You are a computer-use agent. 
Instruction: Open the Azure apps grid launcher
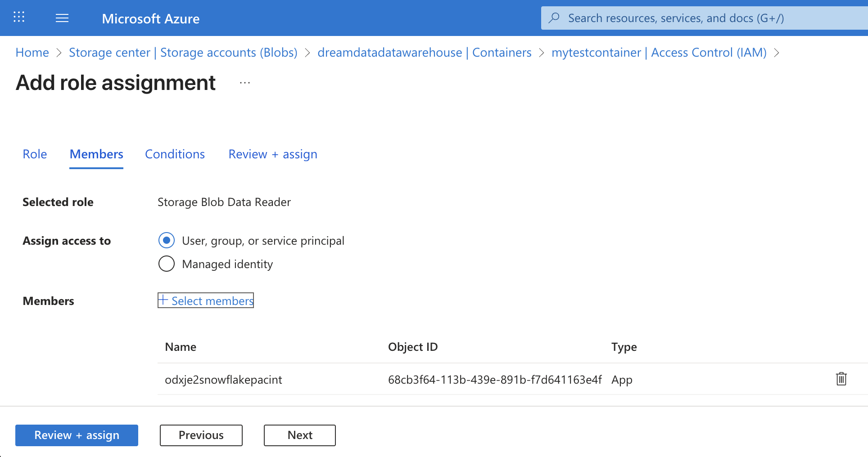click(x=19, y=18)
